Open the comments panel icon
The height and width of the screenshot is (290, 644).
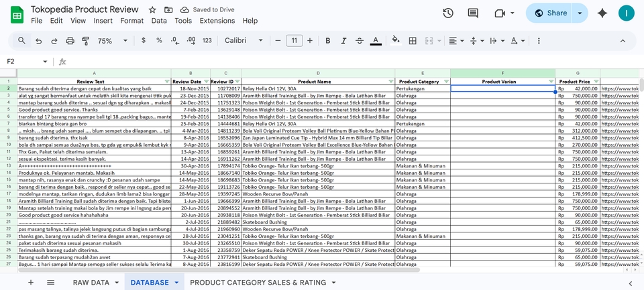tap(473, 13)
